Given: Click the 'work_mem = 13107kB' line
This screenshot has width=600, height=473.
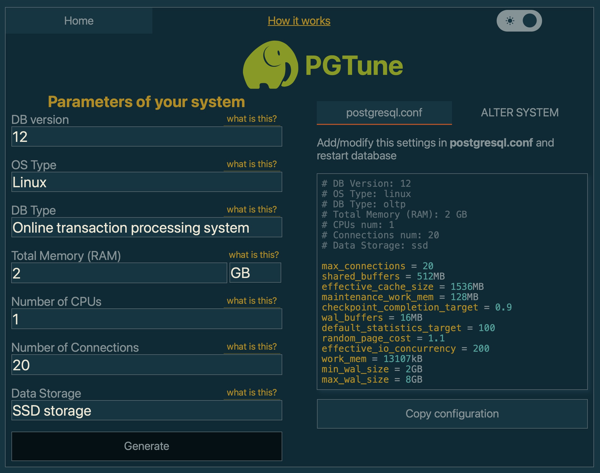Looking at the screenshot, I should click(x=372, y=359).
